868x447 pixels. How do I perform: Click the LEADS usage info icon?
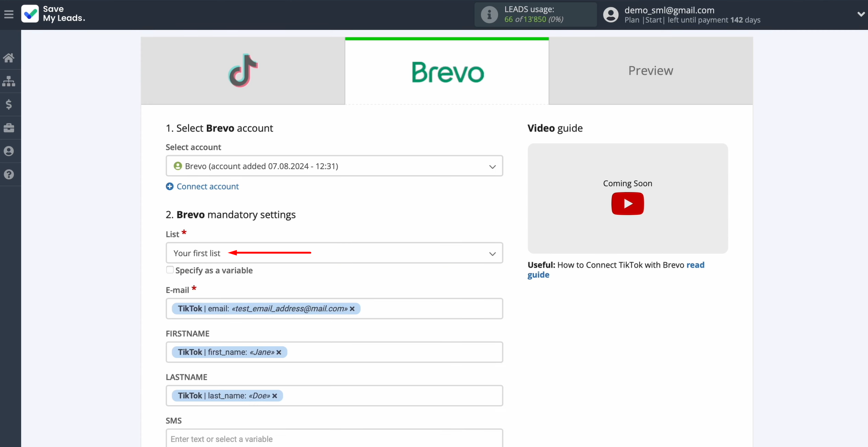(x=489, y=15)
